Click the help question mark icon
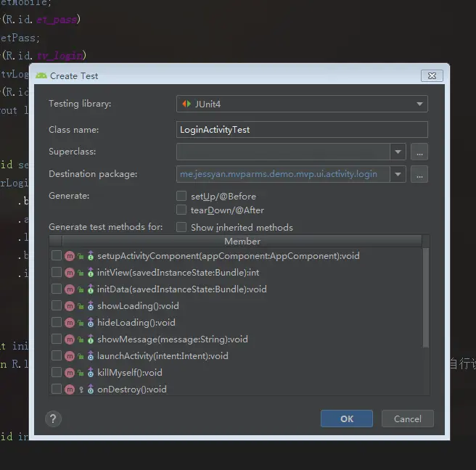476x470 pixels. (x=53, y=419)
